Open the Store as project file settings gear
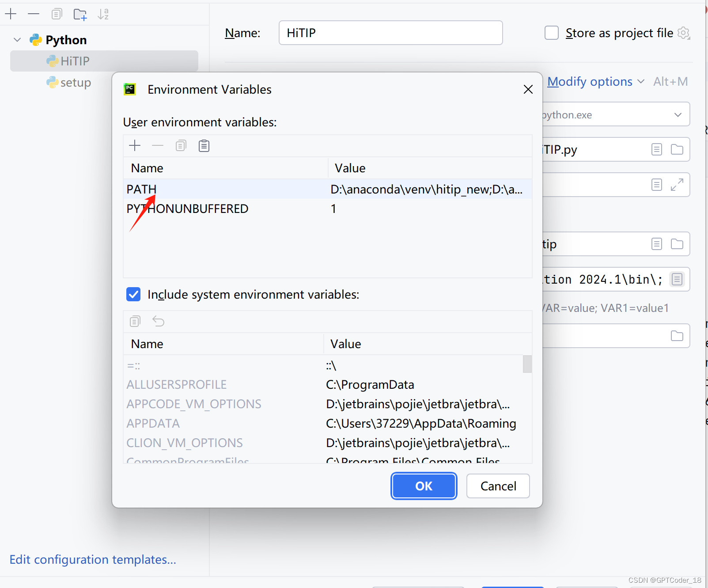Image resolution: width=708 pixels, height=588 pixels. [684, 33]
